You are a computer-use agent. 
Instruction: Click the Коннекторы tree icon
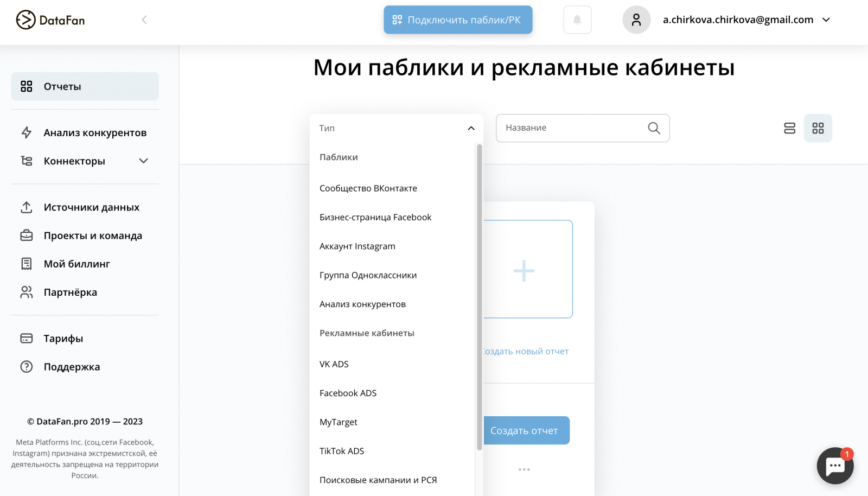[x=27, y=161]
